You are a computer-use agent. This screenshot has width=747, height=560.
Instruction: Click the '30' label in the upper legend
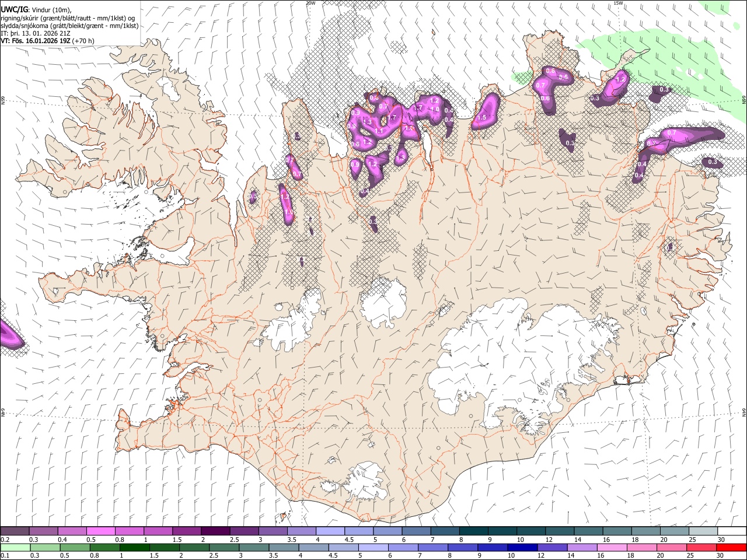pyautogui.click(x=721, y=540)
